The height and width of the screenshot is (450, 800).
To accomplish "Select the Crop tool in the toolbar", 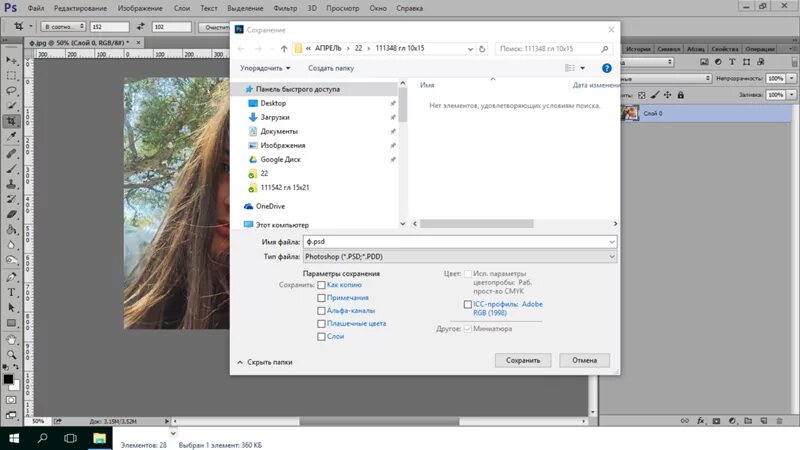I will (x=11, y=121).
